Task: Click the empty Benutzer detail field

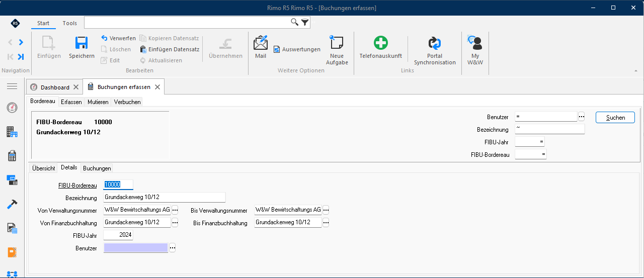Action: pos(135,248)
